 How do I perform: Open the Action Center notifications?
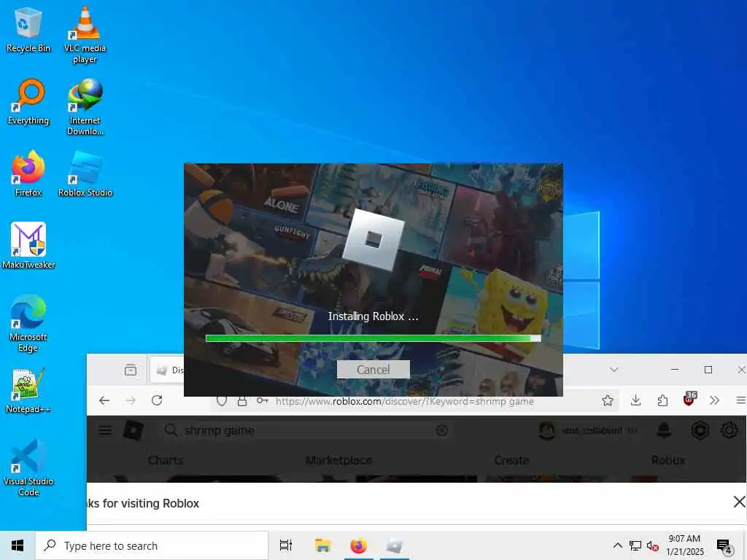pos(724,547)
